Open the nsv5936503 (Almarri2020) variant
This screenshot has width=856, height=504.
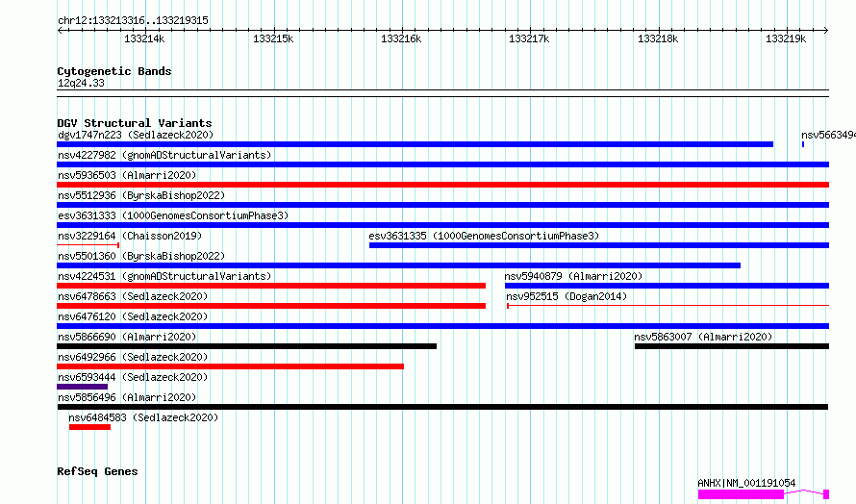click(127, 175)
